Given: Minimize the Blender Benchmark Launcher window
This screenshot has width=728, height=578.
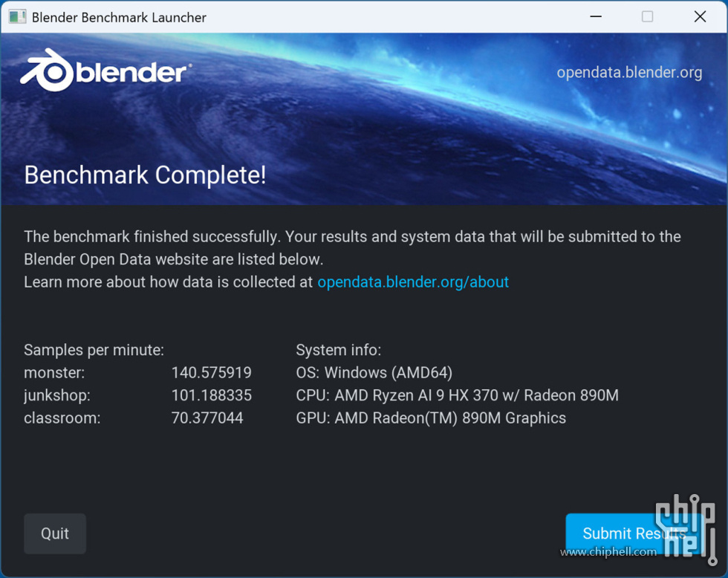Looking at the screenshot, I should point(596,16).
